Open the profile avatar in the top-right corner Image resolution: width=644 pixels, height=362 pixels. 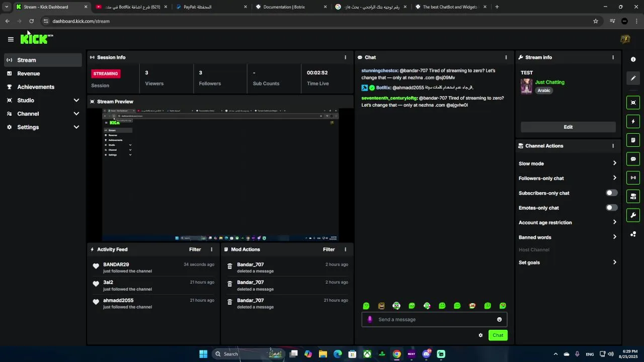coord(625,39)
